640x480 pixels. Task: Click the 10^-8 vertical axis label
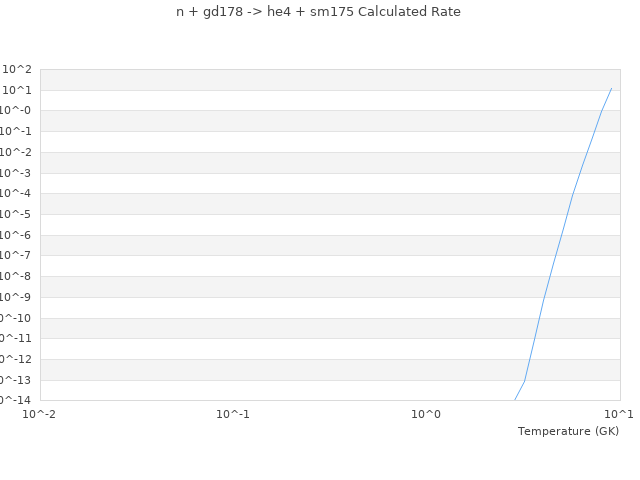(x=15, y=277)
